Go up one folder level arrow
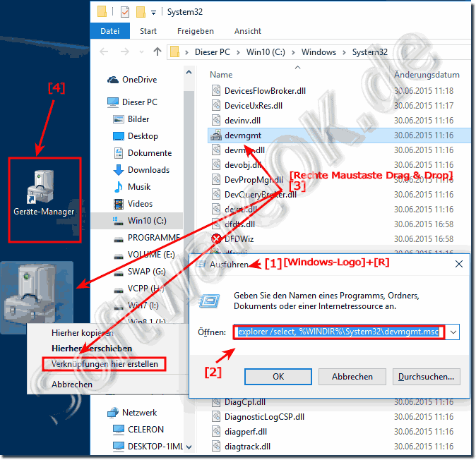The width and height of the screenshot is (476, 460). (157, 52)
